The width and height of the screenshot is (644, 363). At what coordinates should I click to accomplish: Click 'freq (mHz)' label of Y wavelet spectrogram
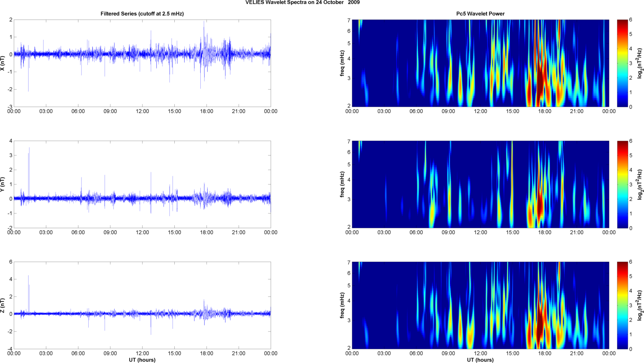342,184
